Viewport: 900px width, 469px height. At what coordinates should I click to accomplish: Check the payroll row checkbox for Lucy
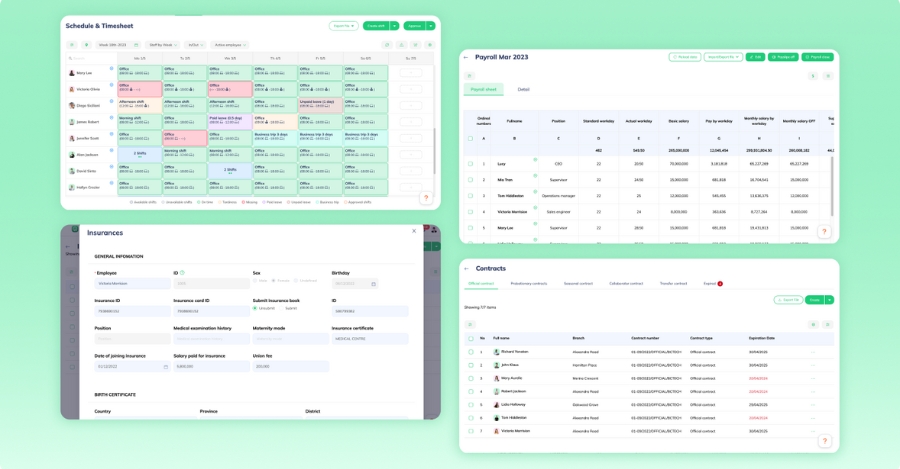tap(470, 163)
